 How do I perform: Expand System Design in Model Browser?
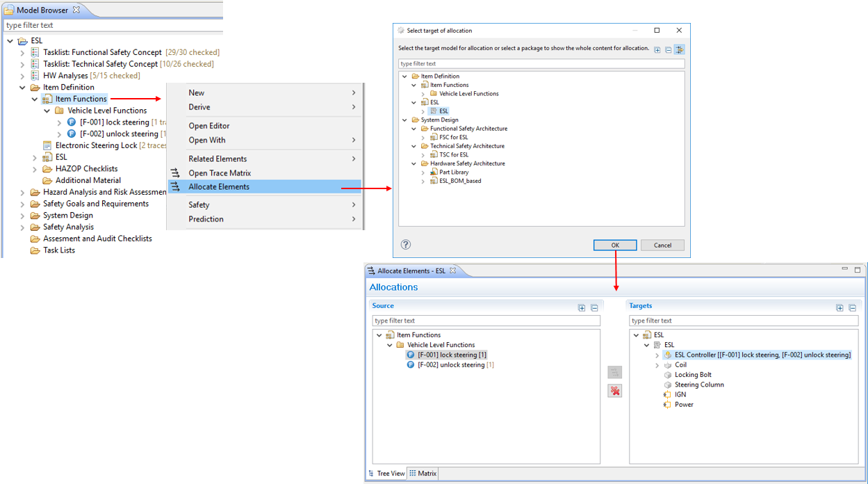22,216
